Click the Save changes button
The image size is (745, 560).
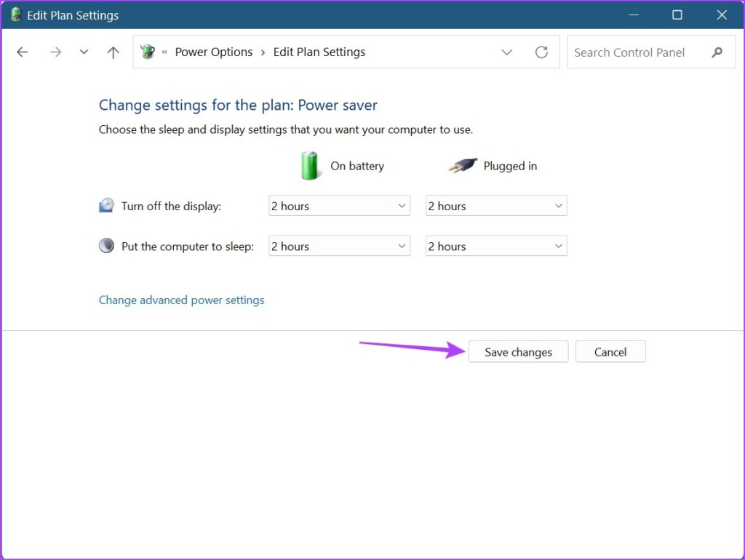[x=518, y=351]
